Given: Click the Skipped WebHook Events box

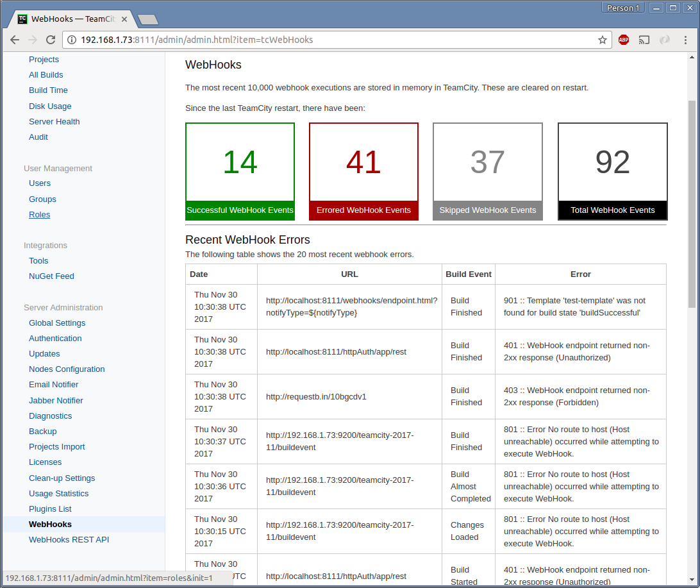Looking at the screenshot, I should point(487,171).
